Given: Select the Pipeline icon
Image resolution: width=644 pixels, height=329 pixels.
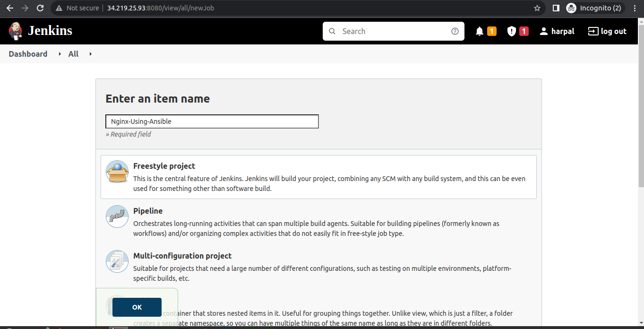Looking at the screenshot, I should 117,216.
